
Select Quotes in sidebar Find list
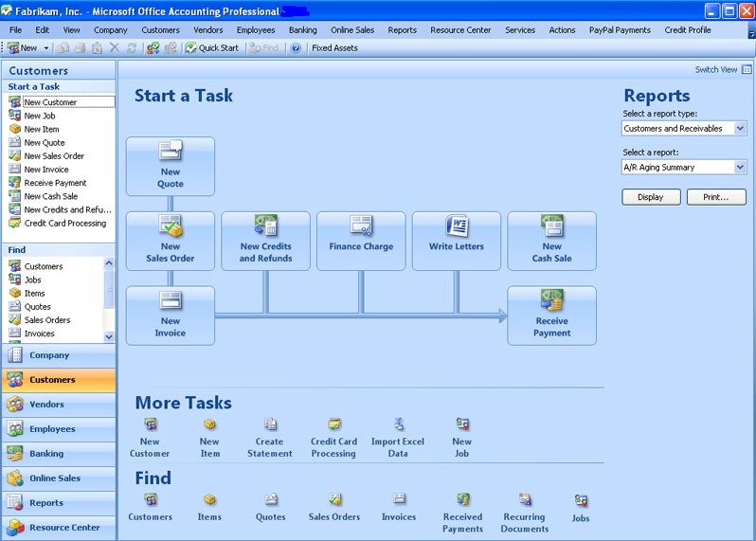click(30, 307)
